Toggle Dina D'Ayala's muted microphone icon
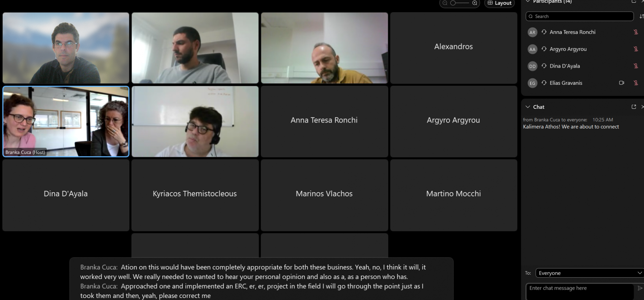The image size is (644, 300). [636, 66]
